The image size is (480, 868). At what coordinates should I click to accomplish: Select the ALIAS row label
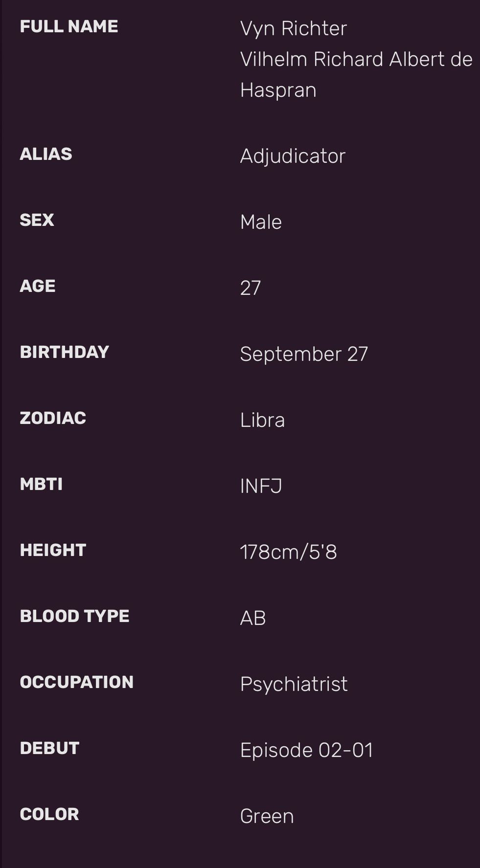pos(46,154)
